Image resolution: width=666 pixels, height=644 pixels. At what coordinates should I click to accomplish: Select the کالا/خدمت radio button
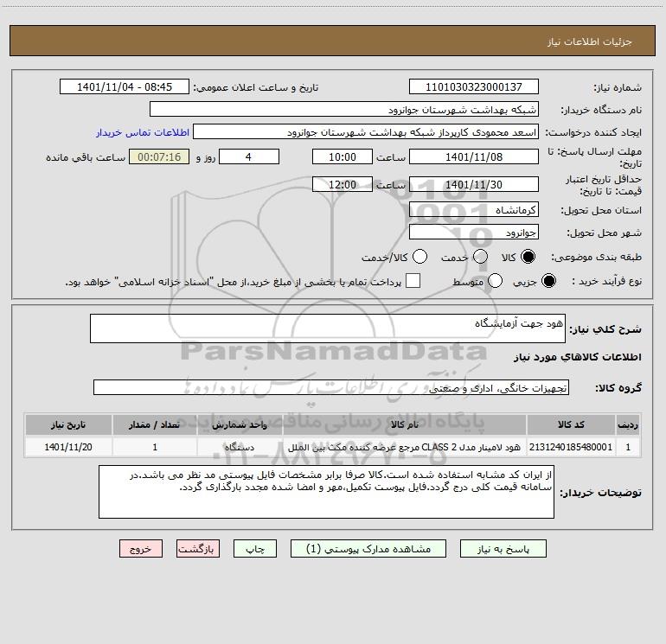419,257
